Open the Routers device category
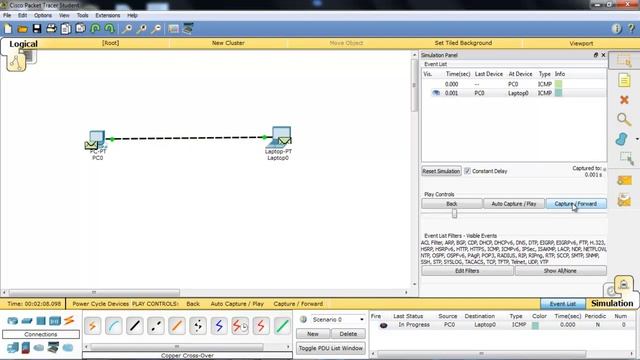Screen dimensions: 640x360 (12, 321)
